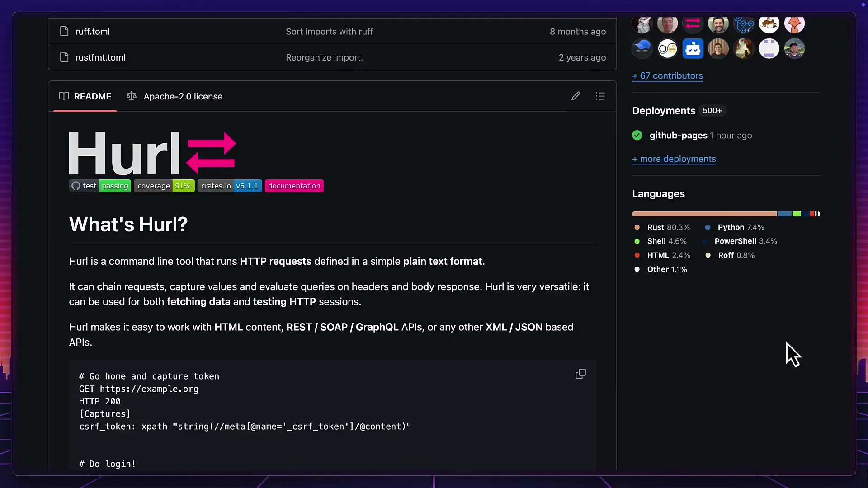Open the smiling bearded man contributor avatar
Viewport: 868px width, 488px height.
[x=718, y=23]
